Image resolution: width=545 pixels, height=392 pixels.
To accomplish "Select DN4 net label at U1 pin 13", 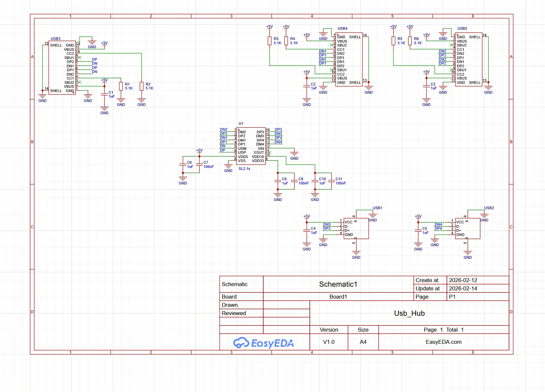I will [x=278, y=142].
